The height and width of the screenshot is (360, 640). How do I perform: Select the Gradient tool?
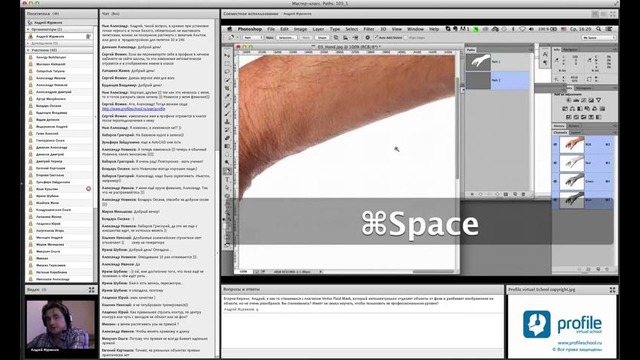[227, 146]
